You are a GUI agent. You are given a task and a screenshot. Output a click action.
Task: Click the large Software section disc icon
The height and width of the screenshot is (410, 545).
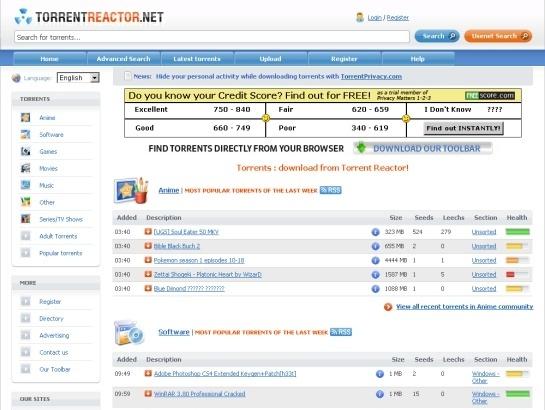[x=129, y=333]
